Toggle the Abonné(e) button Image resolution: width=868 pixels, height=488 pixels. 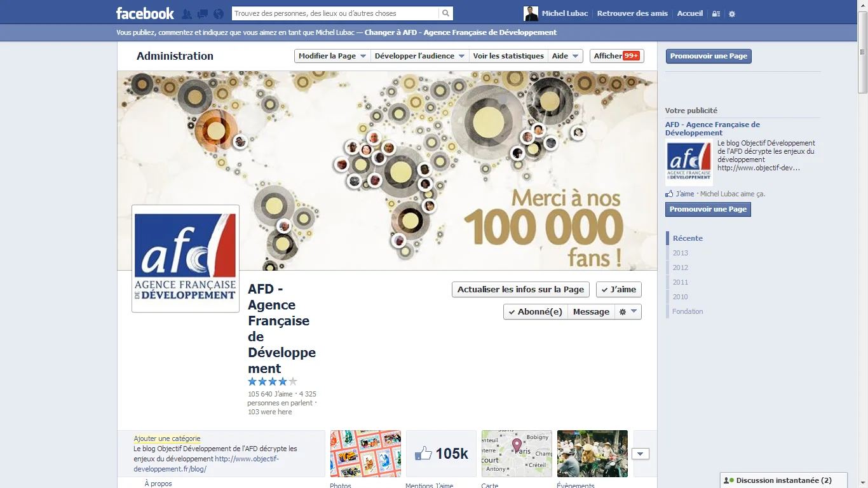[535, 311]
